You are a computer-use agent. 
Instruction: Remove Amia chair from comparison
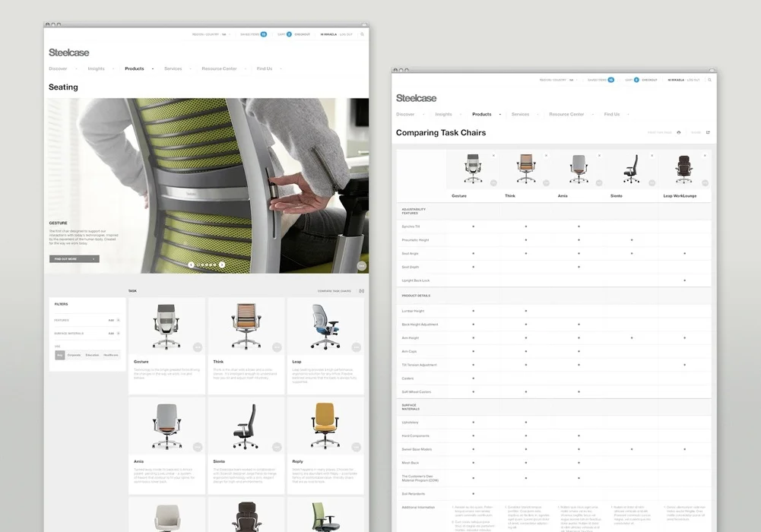point(599,156)
